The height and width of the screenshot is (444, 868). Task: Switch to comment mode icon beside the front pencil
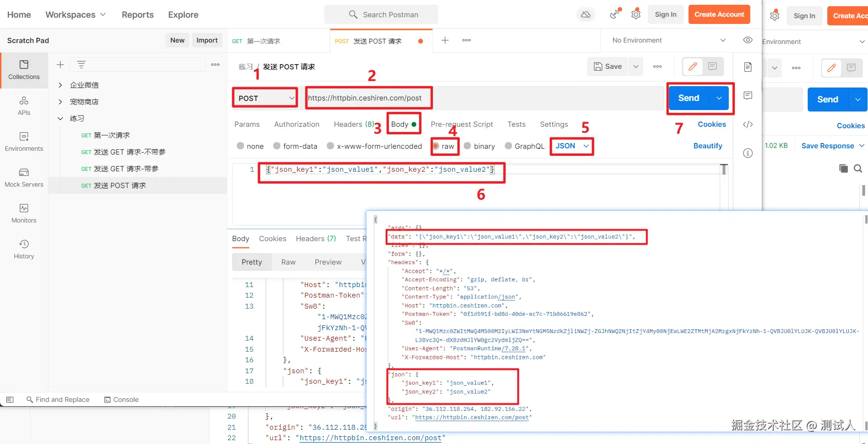pyautogui.click(x=712, y=67)
